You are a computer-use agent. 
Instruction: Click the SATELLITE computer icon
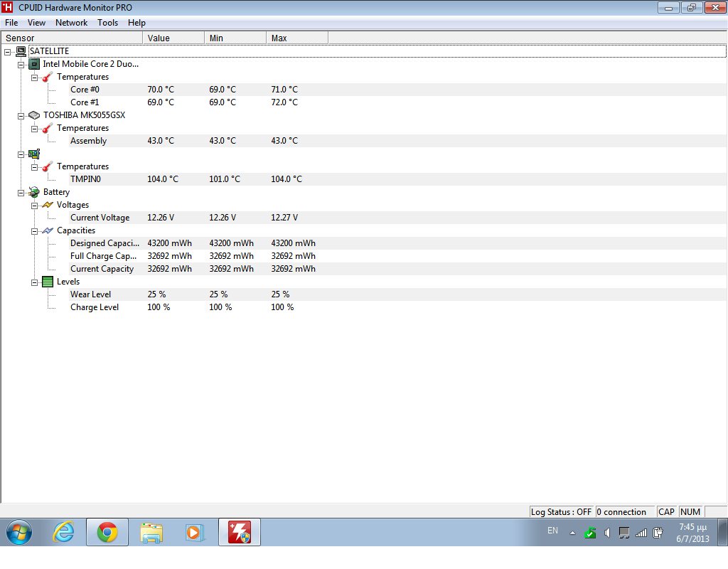(21, 51)
